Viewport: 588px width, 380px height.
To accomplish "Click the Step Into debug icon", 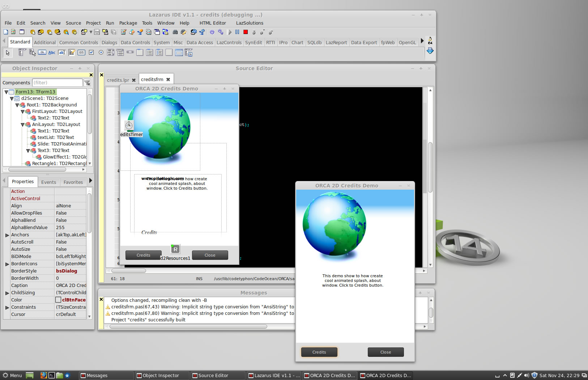I will click(254, 32).
